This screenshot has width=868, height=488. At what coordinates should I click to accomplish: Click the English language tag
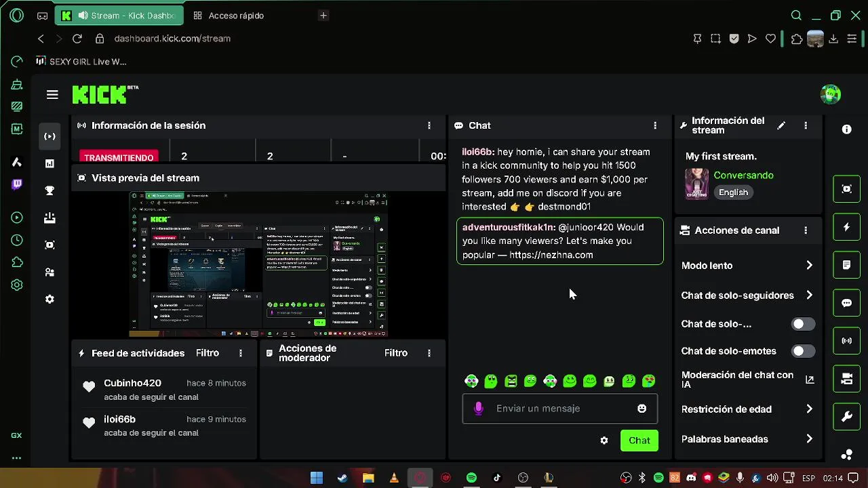point(733,192)
